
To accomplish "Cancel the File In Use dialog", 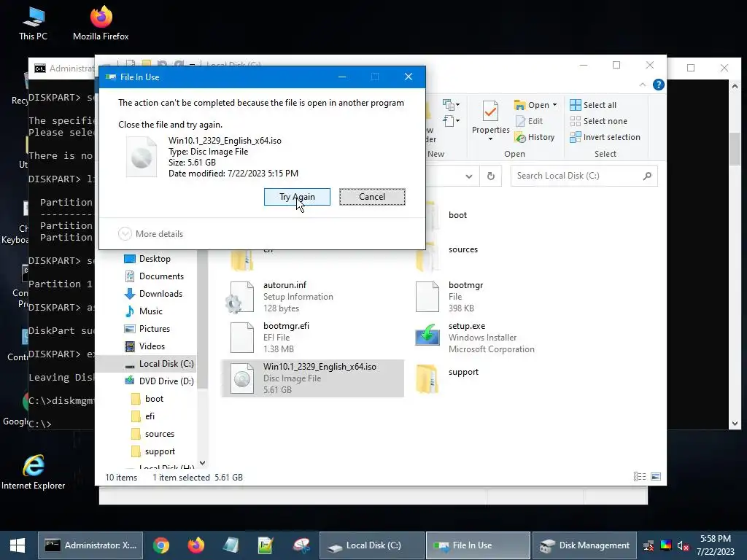I will (372, 197).
